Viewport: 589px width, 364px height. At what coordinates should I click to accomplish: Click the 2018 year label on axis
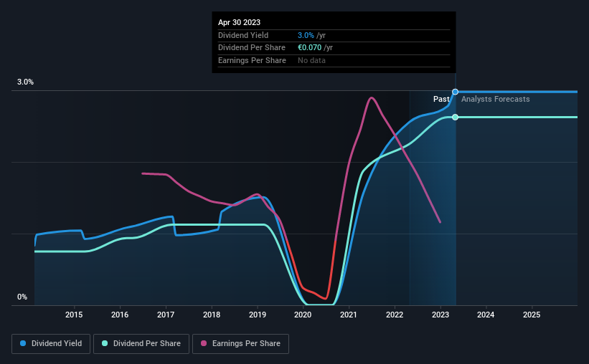click(x=212, y=315)
